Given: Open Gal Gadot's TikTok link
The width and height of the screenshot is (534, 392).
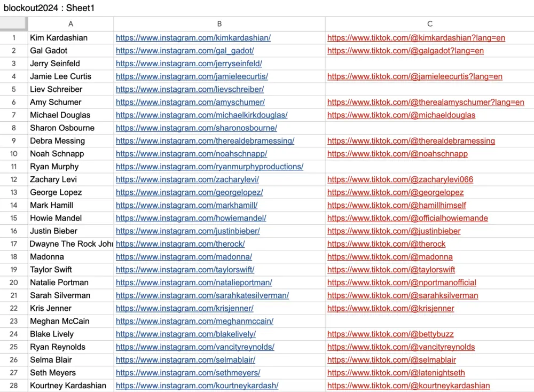Looking at the screenshot, I should tap(405, 51).
